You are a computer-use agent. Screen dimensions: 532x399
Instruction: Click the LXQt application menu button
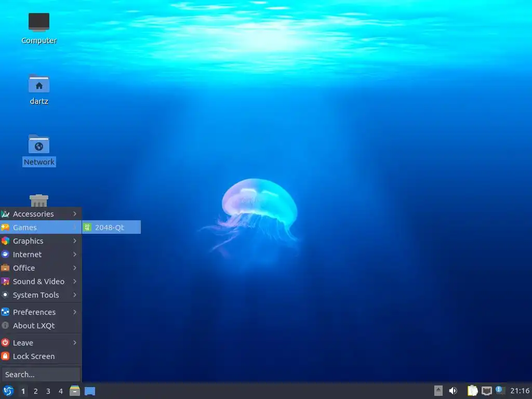tap(8, 391)
